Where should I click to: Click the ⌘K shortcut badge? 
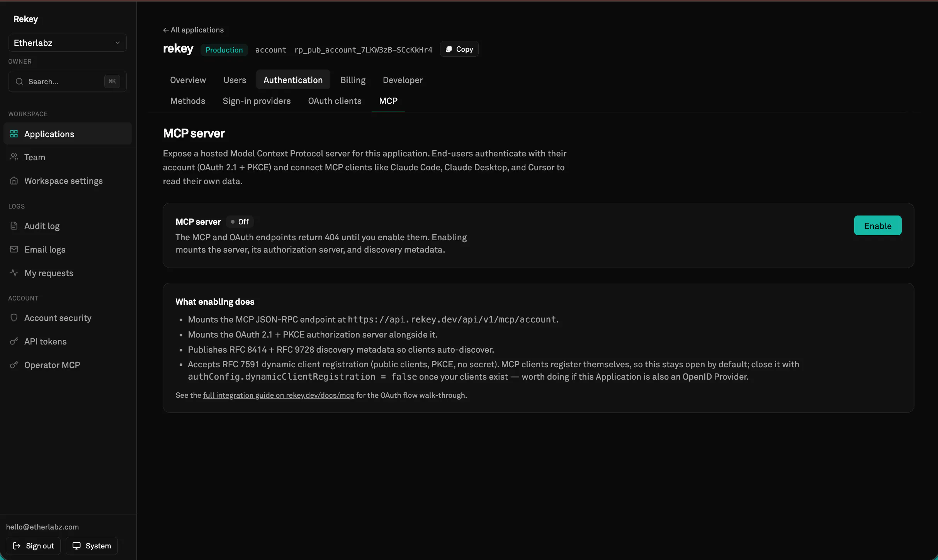(x=112, y=81)
